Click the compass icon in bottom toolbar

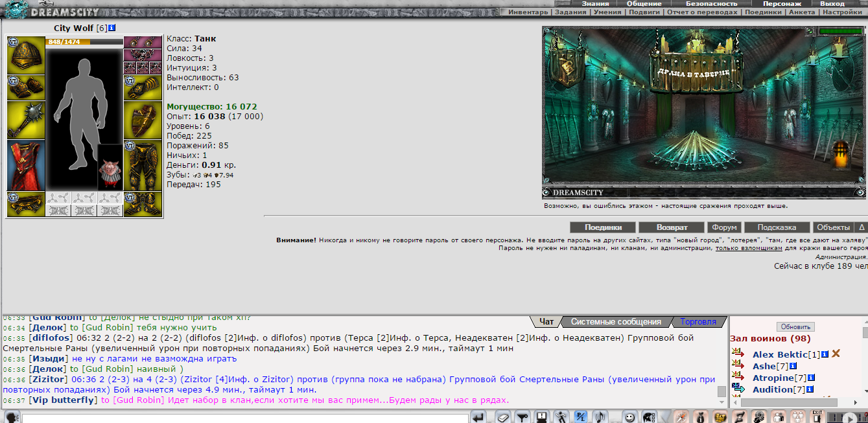tap(681, 417)
